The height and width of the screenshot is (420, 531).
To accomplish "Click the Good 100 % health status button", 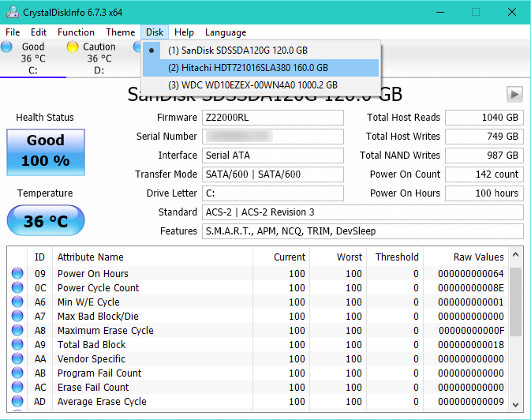I will (46, 152).
